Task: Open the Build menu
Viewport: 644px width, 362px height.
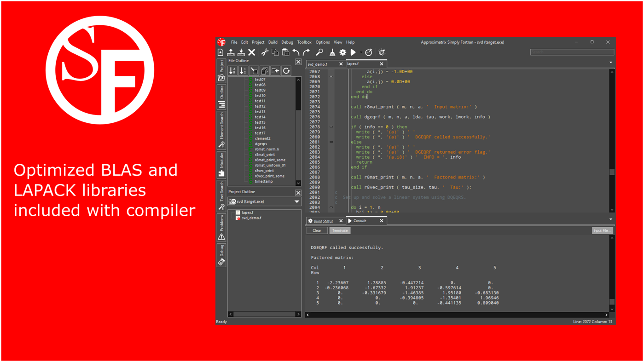Action: click(273, 42)
